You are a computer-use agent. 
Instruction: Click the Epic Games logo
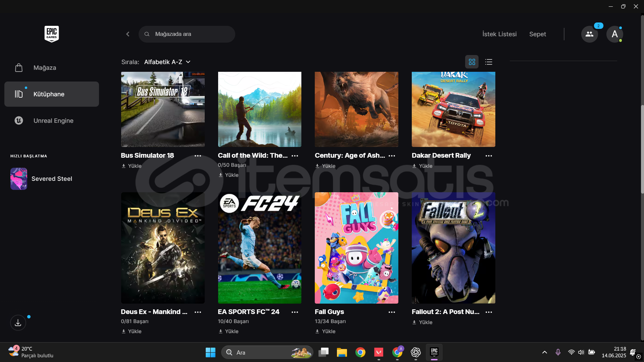coord(52,34)
